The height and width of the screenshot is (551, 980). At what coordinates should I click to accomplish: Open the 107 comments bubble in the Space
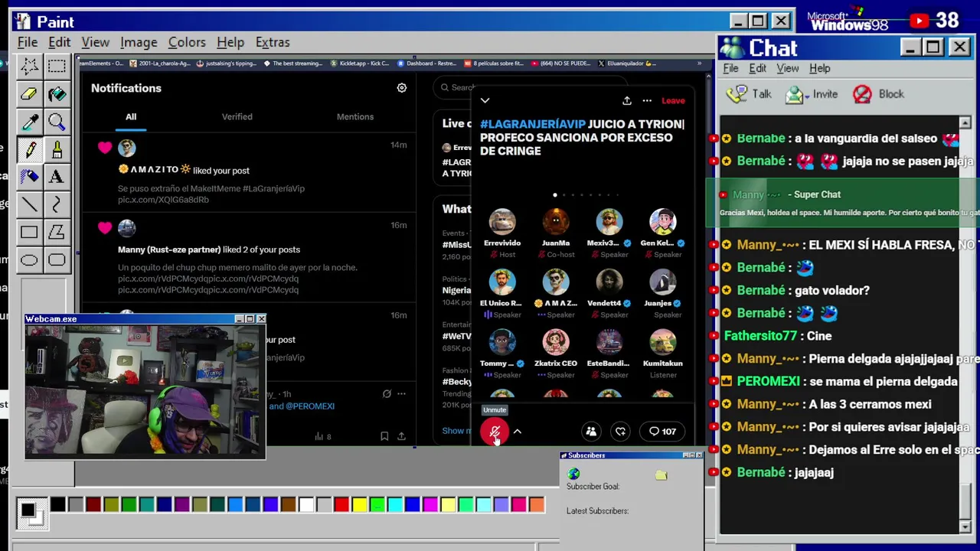point(662,432)
